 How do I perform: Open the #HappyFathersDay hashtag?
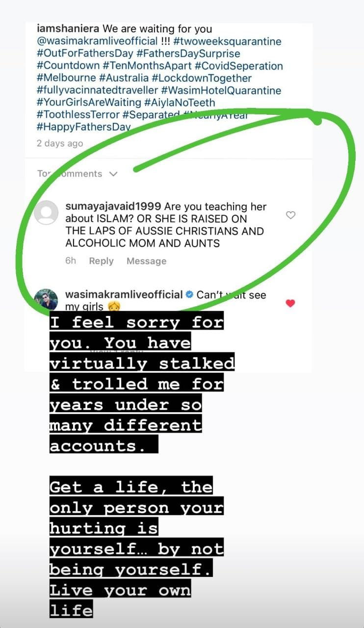(x=83, y=127)
